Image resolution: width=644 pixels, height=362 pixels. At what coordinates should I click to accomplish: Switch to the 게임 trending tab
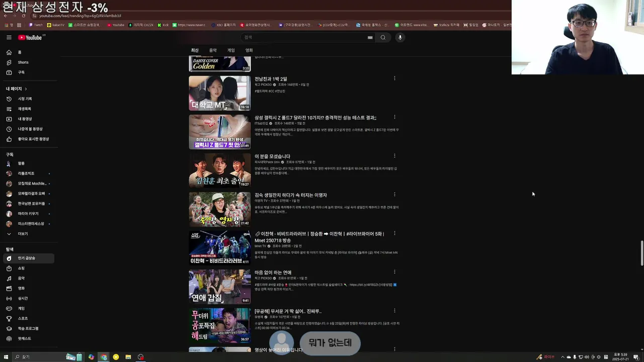(x=231, y=50)
